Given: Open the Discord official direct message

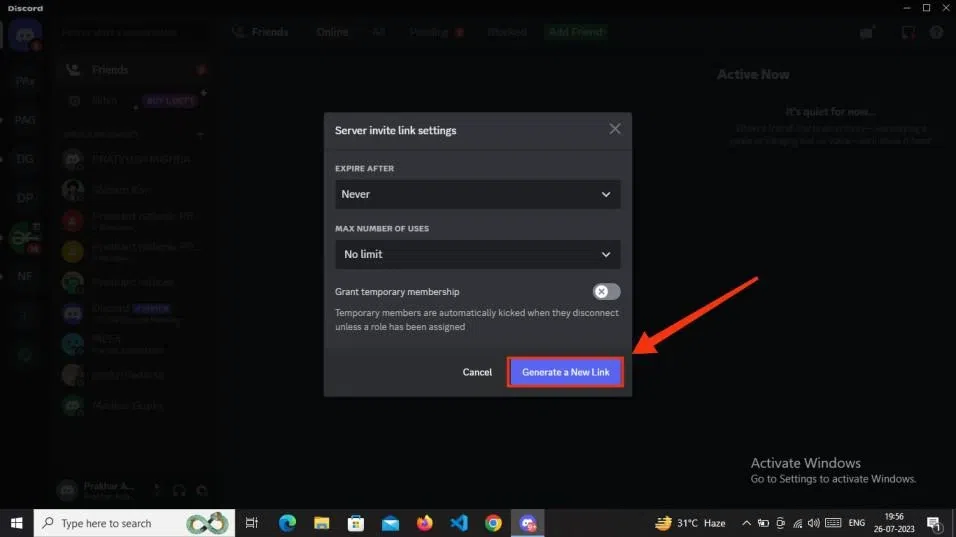Looking at the screenshot, I should click(134, 313).
